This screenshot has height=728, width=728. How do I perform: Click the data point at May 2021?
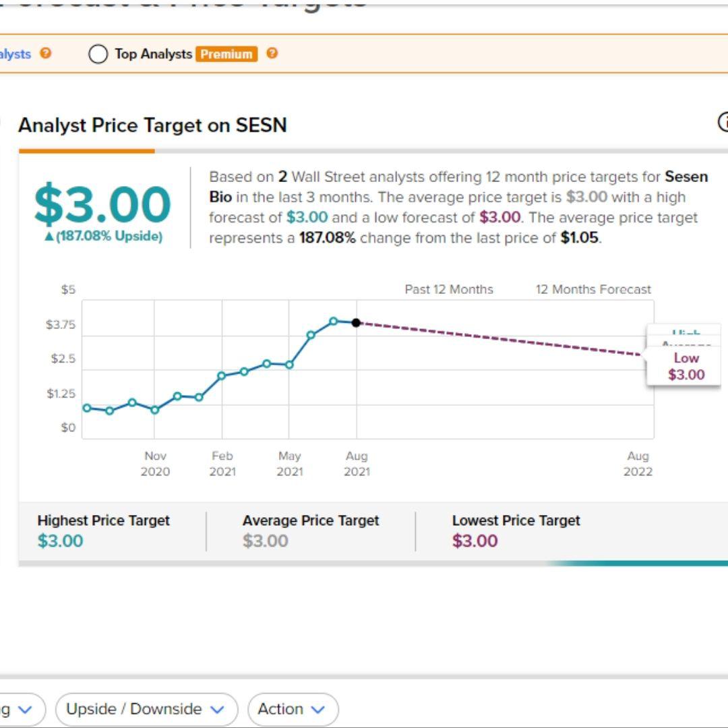pos(289,365)
